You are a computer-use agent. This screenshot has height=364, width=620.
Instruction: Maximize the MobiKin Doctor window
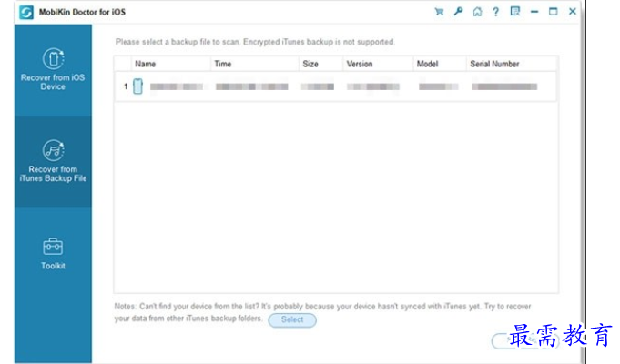(x=554, y=12)
